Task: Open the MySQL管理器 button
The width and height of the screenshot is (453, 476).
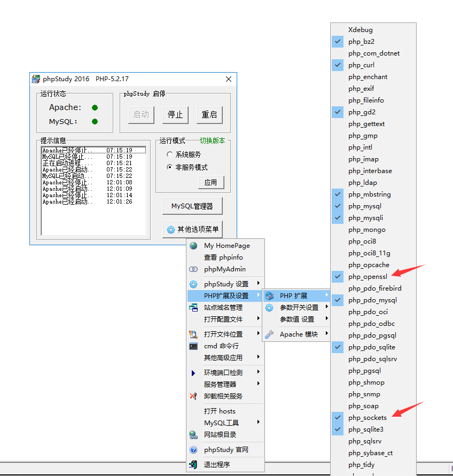Action: point(192,206)
